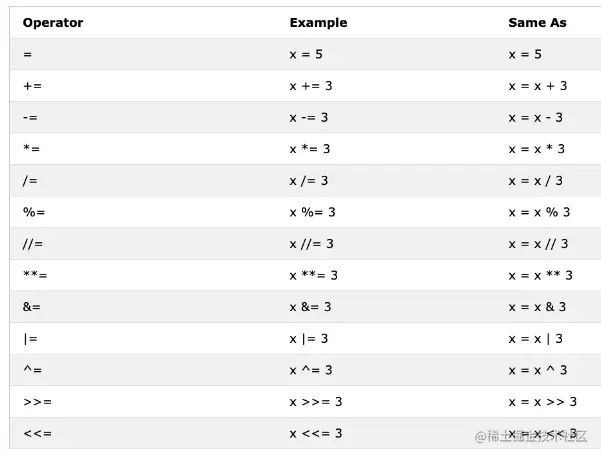Select the += cell in Operator column
This screenshot has height=457, width=601.
[x=32, y=86]
